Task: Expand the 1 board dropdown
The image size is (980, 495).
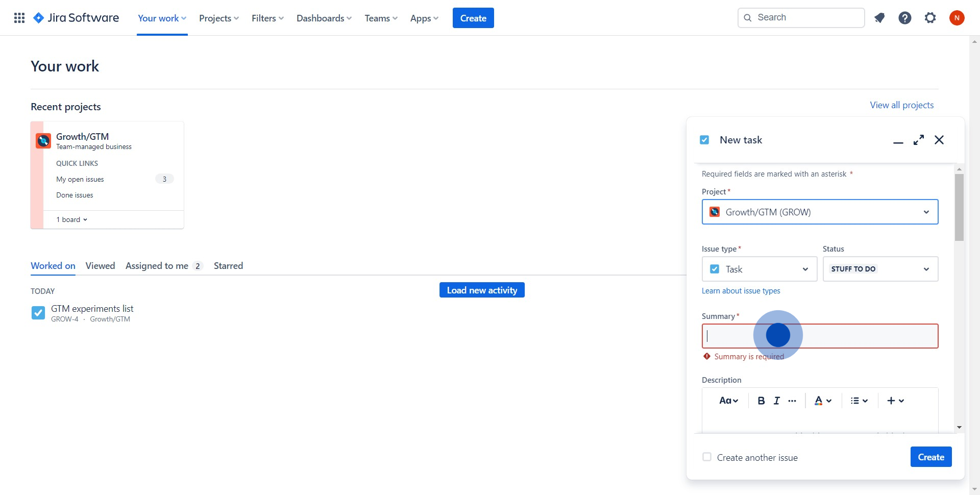Action: tap(72, 219)
